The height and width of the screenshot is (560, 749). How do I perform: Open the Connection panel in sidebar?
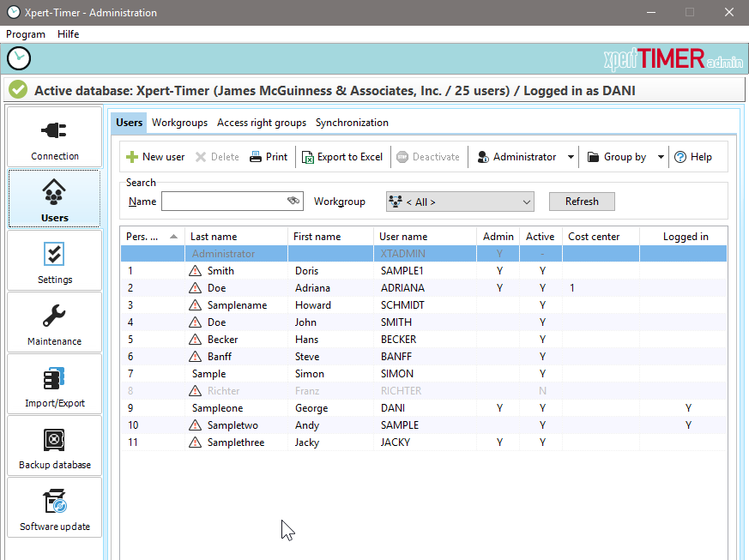click(x=55, y=137)
